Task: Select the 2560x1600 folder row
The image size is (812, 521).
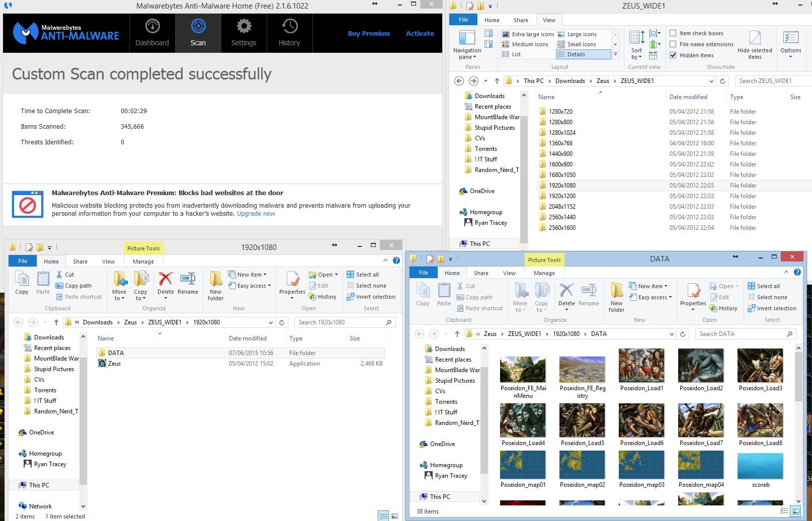Action: (x=674, y=228)
